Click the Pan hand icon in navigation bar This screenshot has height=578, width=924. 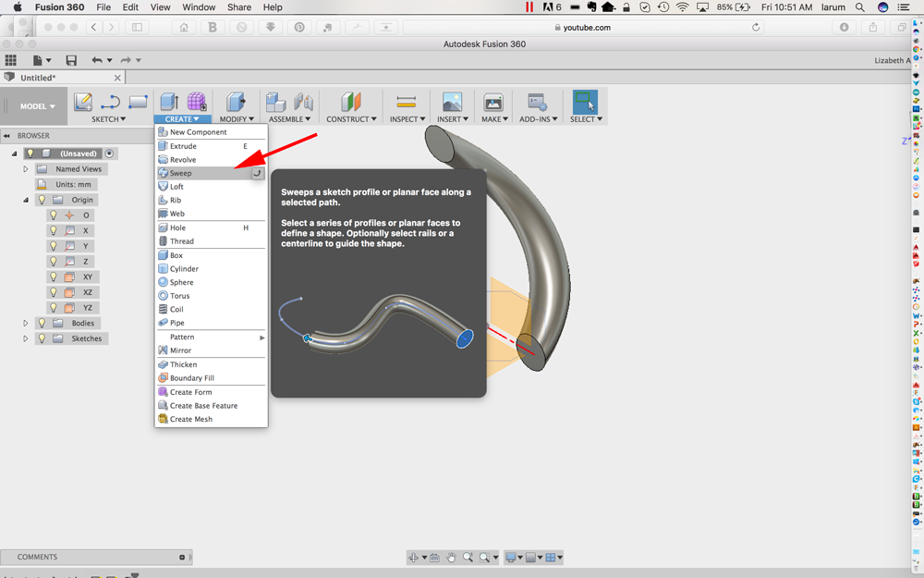[452, 558]
